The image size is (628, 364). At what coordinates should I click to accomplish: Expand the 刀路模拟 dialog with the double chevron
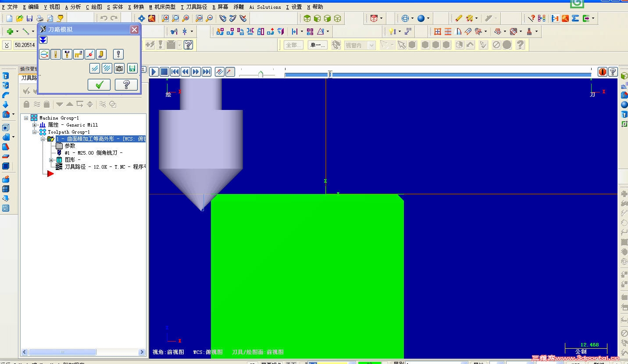coord(43,40)
